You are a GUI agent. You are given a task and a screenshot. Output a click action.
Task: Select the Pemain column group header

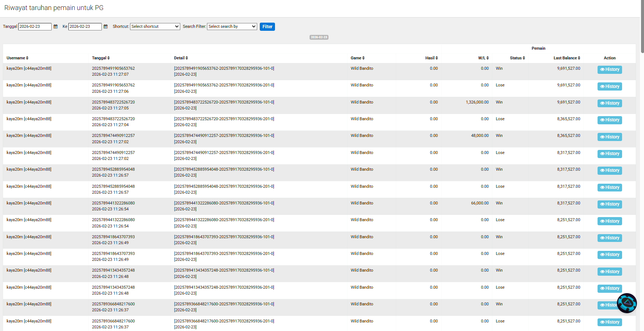pyautogui.click(x=538, y=49)
